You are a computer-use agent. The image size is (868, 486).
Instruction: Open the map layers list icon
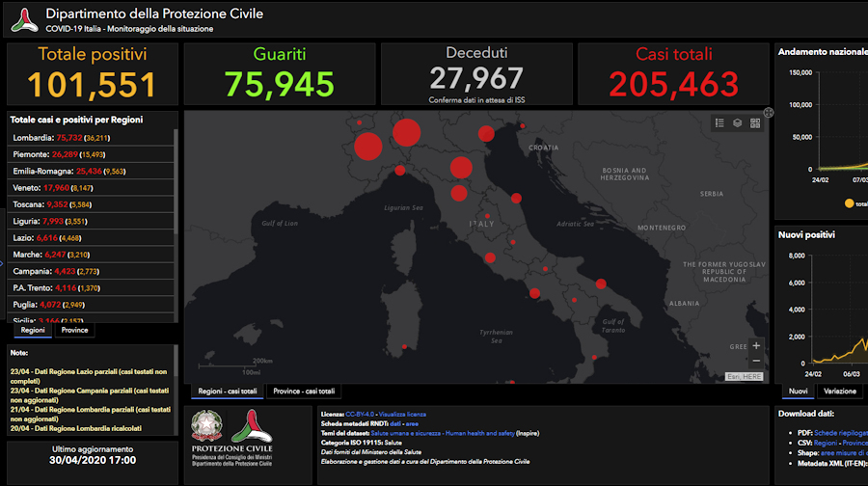point(738,122)
